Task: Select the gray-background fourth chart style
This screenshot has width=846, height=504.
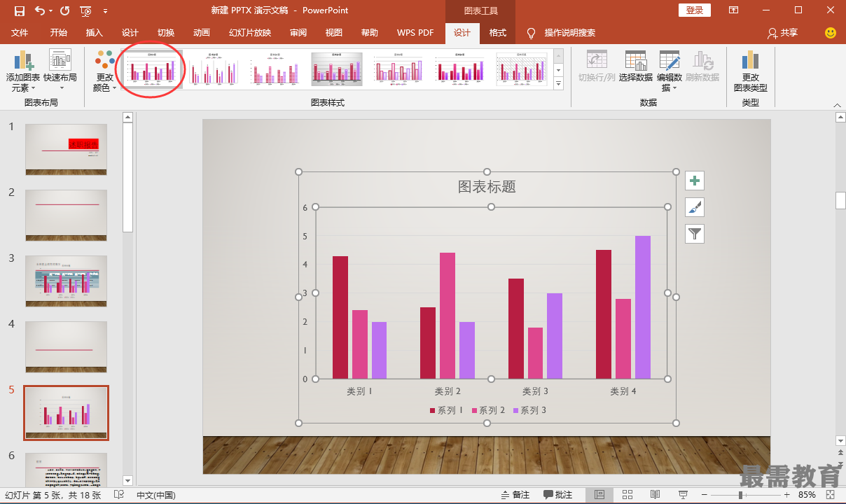Action: pos(337,69)
